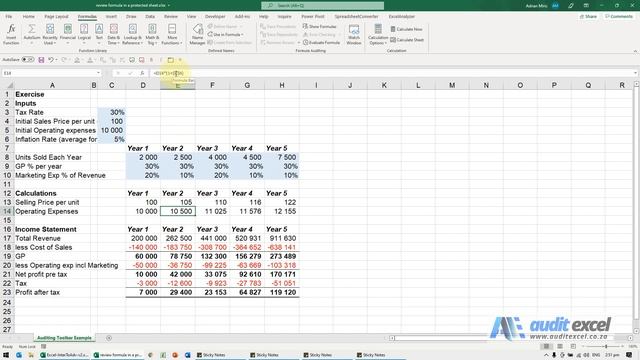Viewport: 640px width, 360px height.
Task: Expand the formula bar
Action: tap(636, 73)
